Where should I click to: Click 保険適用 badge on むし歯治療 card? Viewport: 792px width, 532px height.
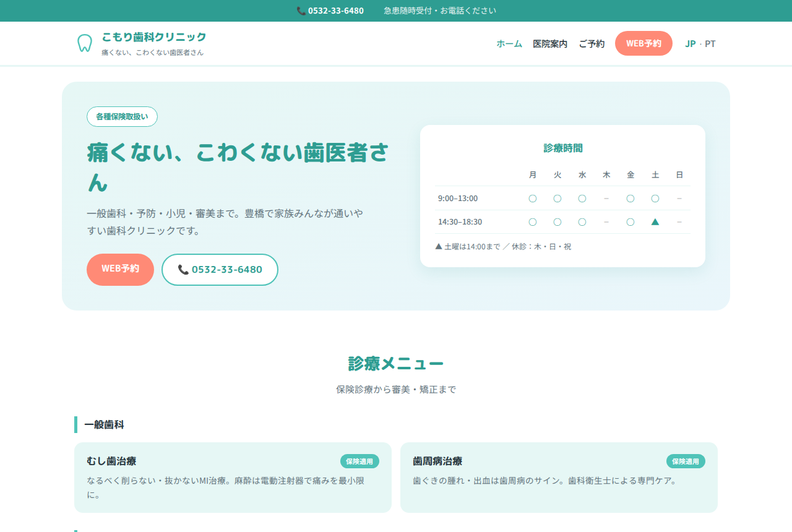click(x=359, y=461)
